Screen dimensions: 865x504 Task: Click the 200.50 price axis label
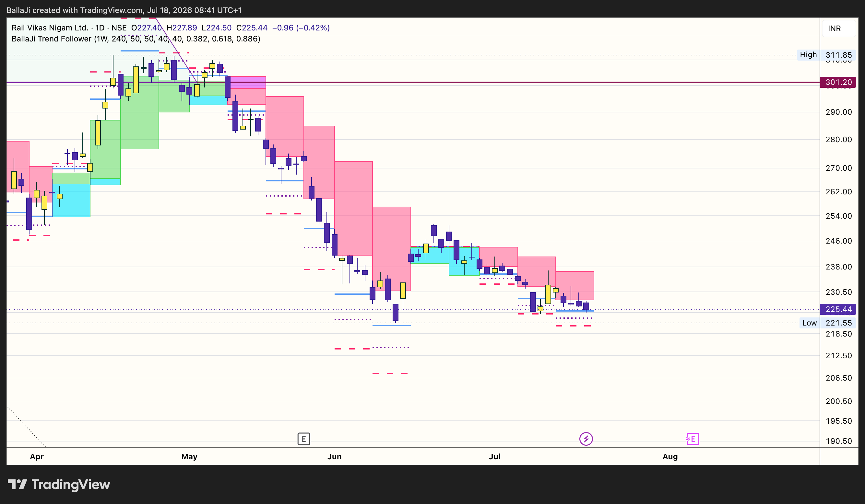point(838,401)
